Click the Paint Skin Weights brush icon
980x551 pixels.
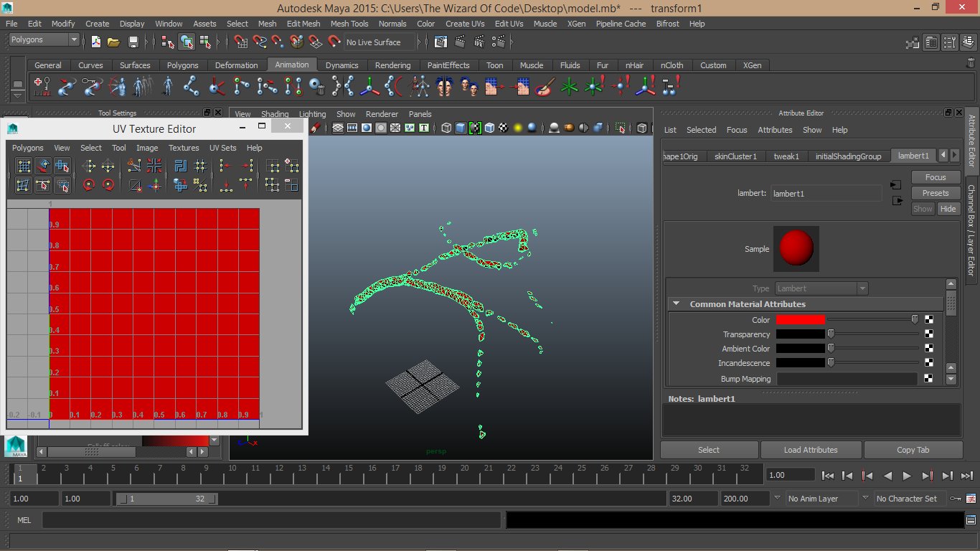[x=545, y=87]
